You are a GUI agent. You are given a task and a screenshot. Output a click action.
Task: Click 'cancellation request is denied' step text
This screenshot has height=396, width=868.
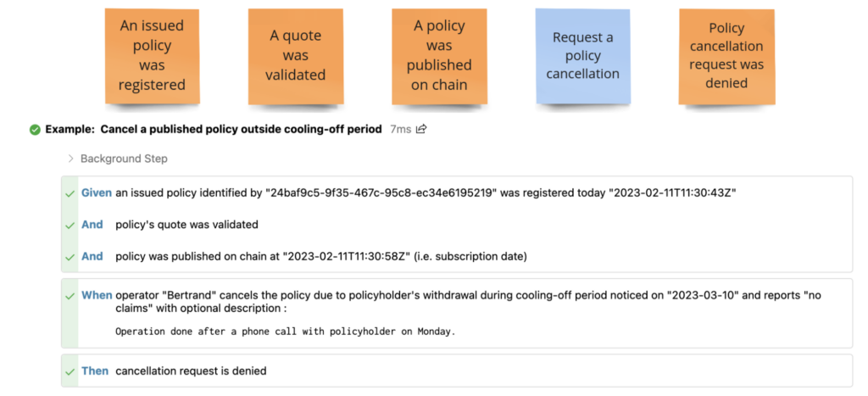pyautogui.click(x=191, y=371)
